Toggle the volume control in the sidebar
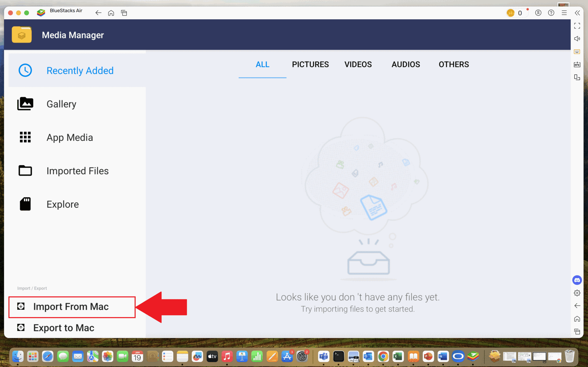This screenshot has width=588, height=367. (x=577, y=39)
